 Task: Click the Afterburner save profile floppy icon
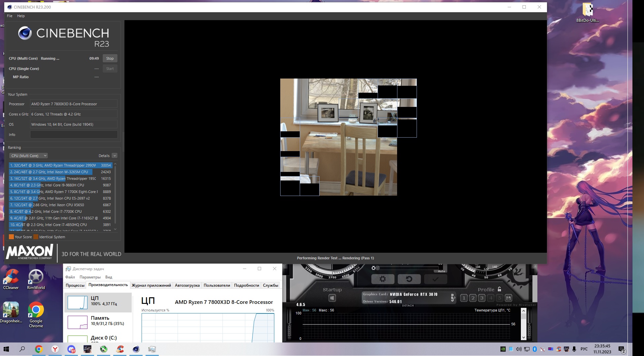click(508, 298)
